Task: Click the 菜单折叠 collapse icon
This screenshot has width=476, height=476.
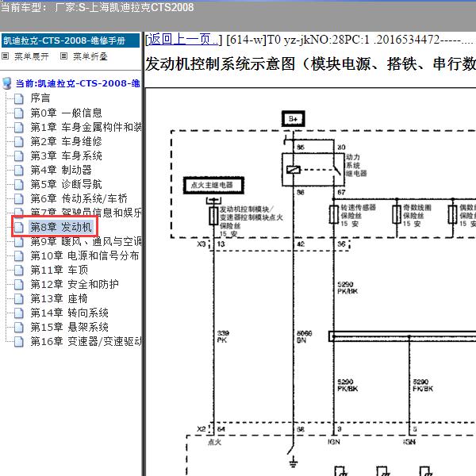Action: click(63, 56)
